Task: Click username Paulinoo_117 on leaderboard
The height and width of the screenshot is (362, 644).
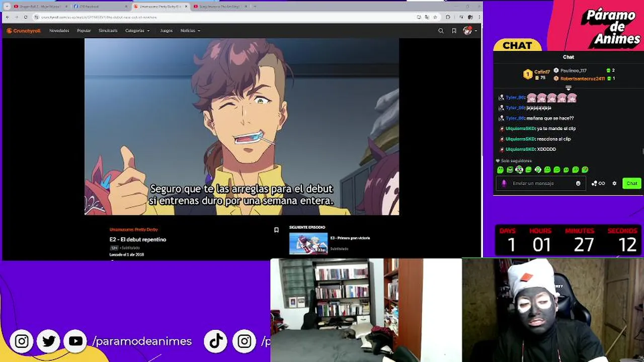Action: click(x=574, y=70)
